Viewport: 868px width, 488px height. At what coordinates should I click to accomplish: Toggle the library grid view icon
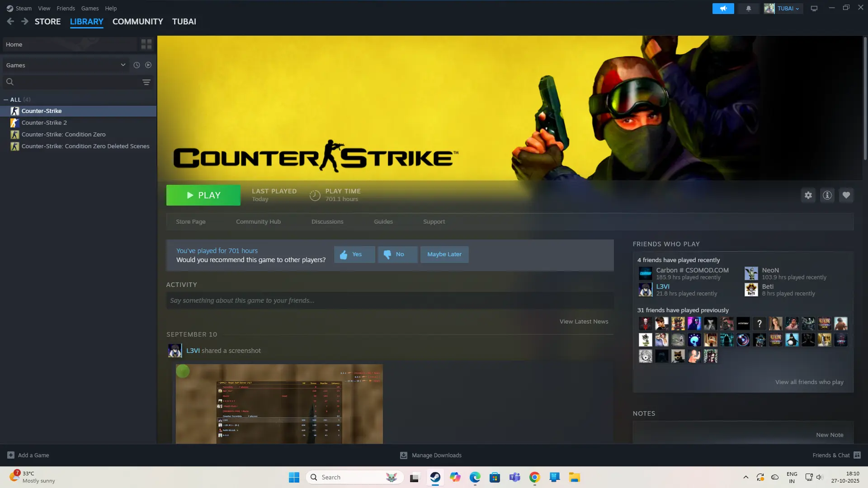pyautogui.click(x=146, y=44)
